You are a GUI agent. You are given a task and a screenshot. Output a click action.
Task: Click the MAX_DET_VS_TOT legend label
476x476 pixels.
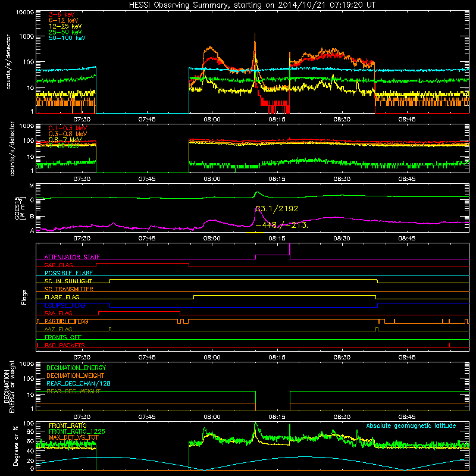[74, 437]
